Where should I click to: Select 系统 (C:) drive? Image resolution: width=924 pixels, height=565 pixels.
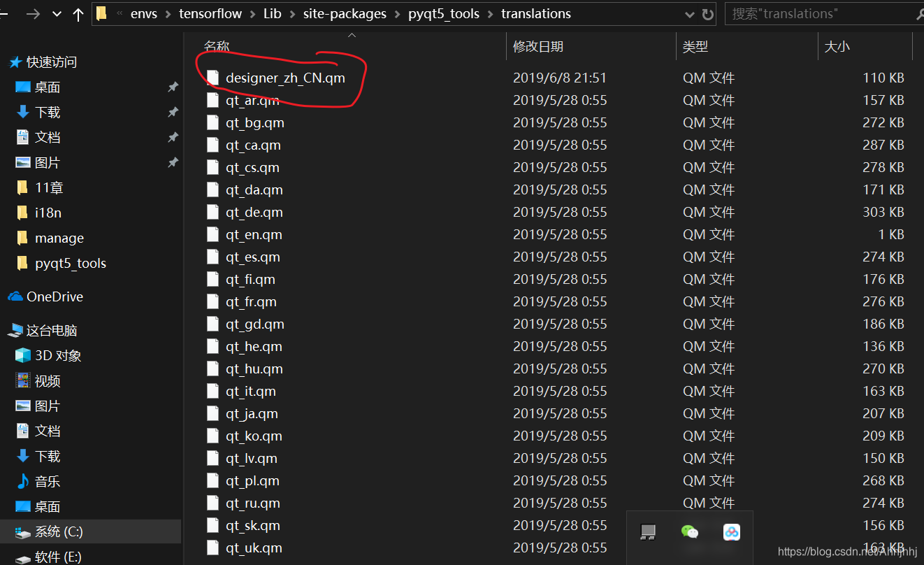(59, 531)
